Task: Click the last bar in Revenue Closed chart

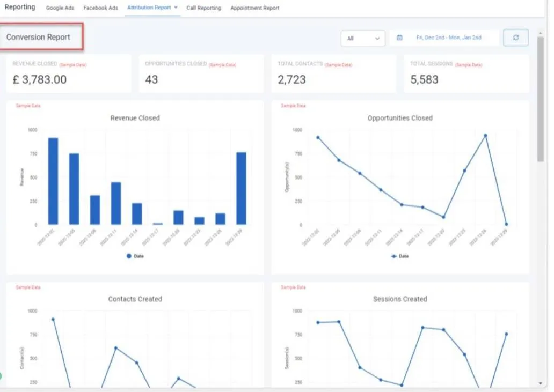Action: tap(242, 188)
